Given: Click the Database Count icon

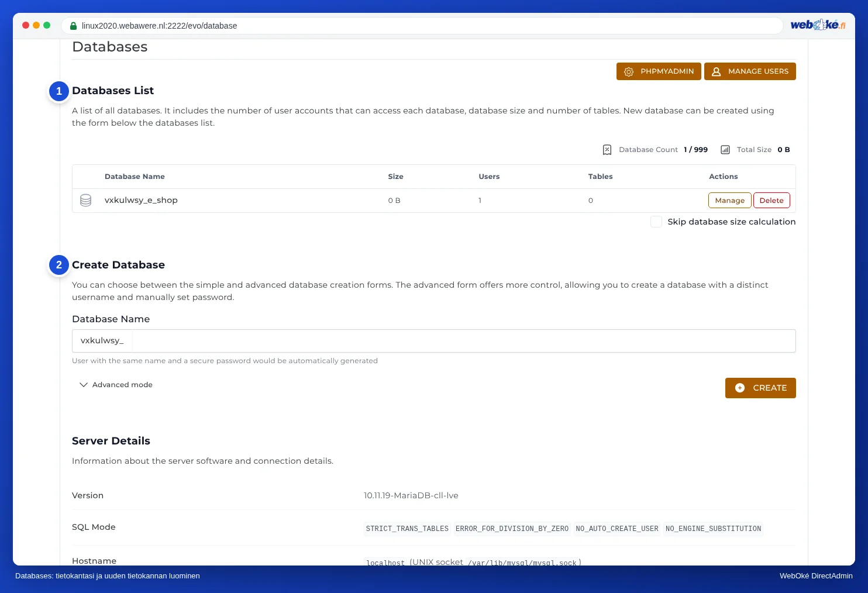Looking at the screenshot, I should click(607, 150).
